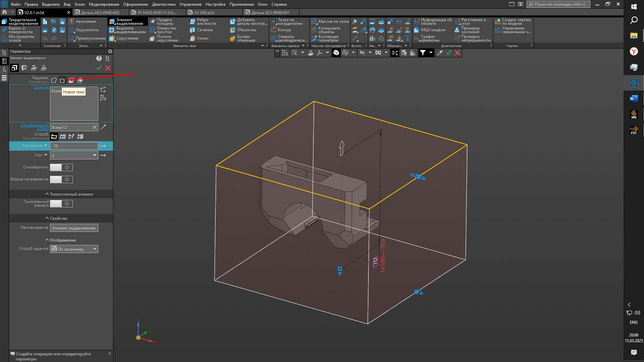The height and width of the screenshot is (362, 644).
Task: Open Yandex browser from Windows taskbar
Action: tap(634, 51)
